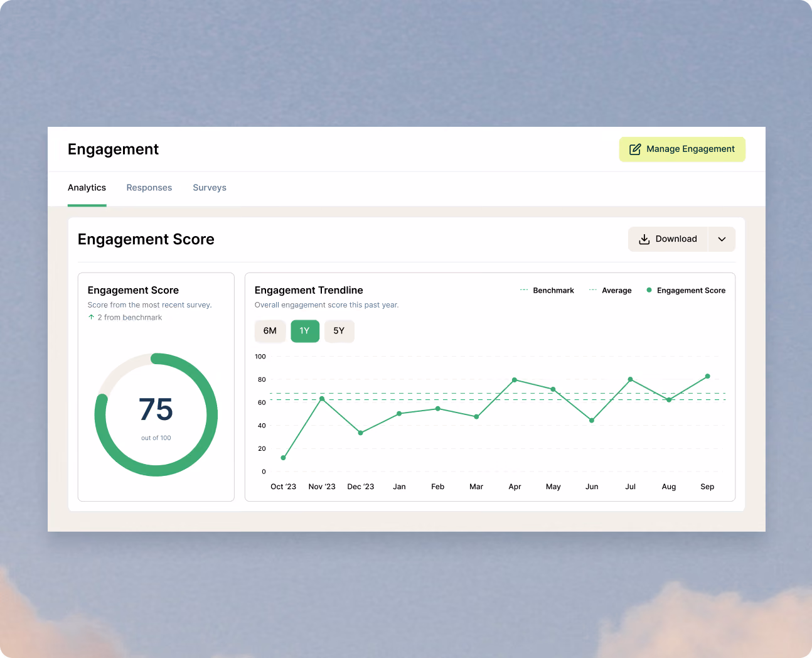
Task: Select the Mar data point
Action: click(x=476, y=417)
